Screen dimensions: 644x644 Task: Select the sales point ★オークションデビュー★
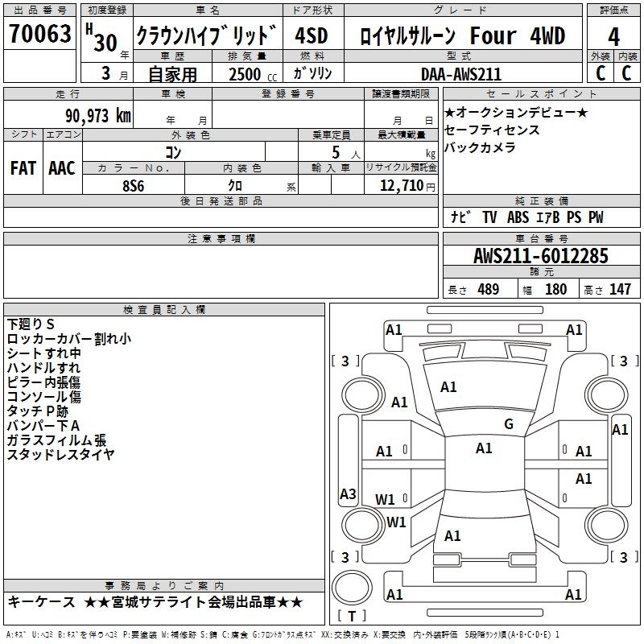click(516, 113)
